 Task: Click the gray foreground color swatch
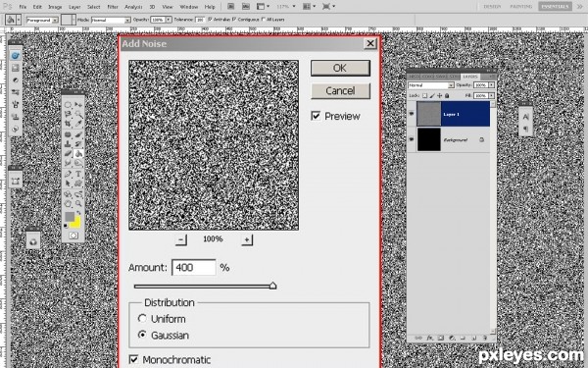[x=70, y=216]
